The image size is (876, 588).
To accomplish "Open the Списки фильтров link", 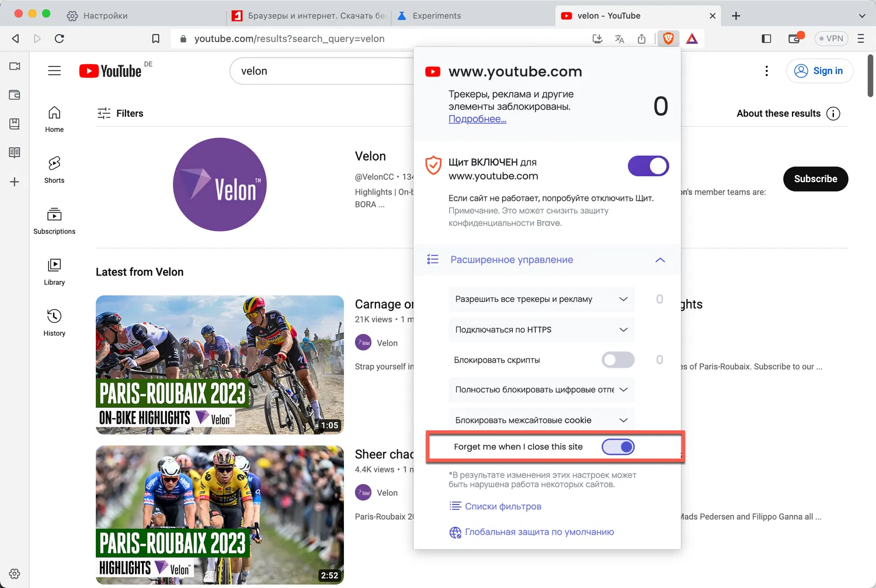I will 495,506.
